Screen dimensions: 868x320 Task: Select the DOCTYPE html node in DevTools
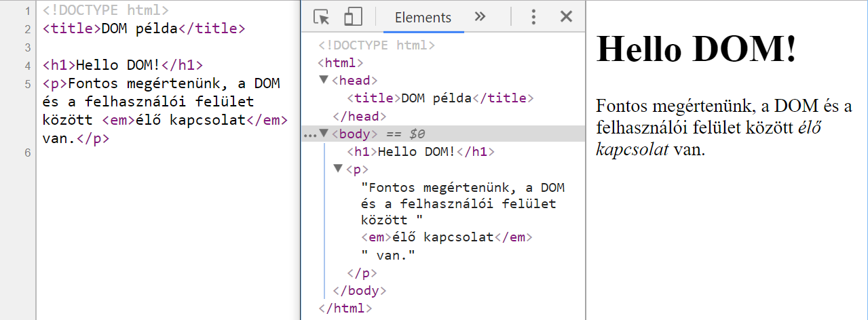tap(377, 45)
